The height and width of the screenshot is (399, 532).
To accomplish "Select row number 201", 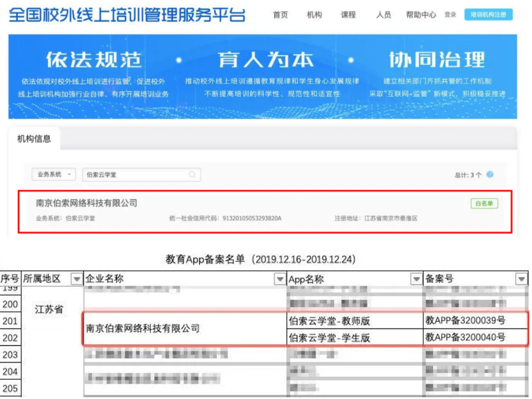I will coord(10,321).
